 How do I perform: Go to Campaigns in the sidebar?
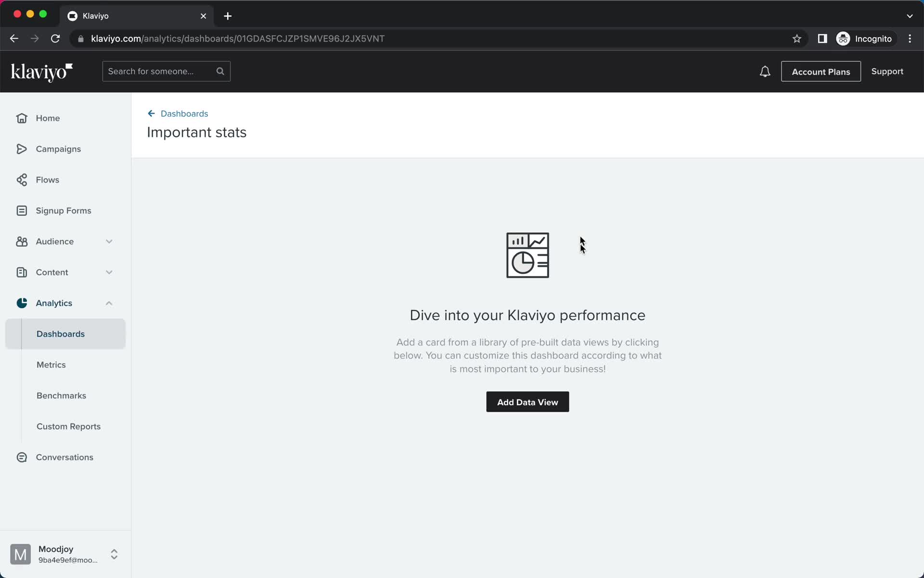[58, 149]
